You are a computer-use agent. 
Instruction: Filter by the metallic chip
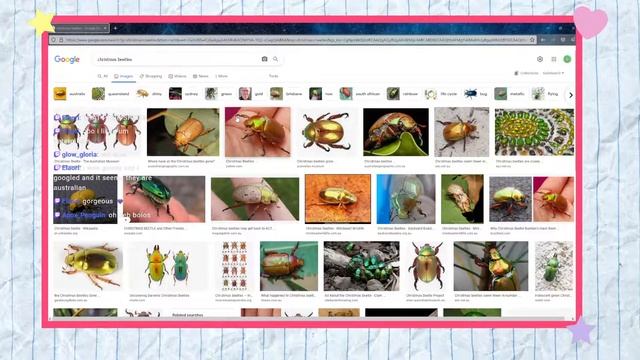click(x=510, y=93)
